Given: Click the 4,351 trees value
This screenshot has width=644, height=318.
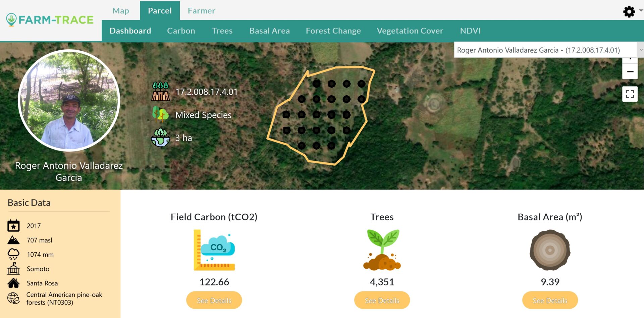Looking at the screenshot, I should pos(382,282).
